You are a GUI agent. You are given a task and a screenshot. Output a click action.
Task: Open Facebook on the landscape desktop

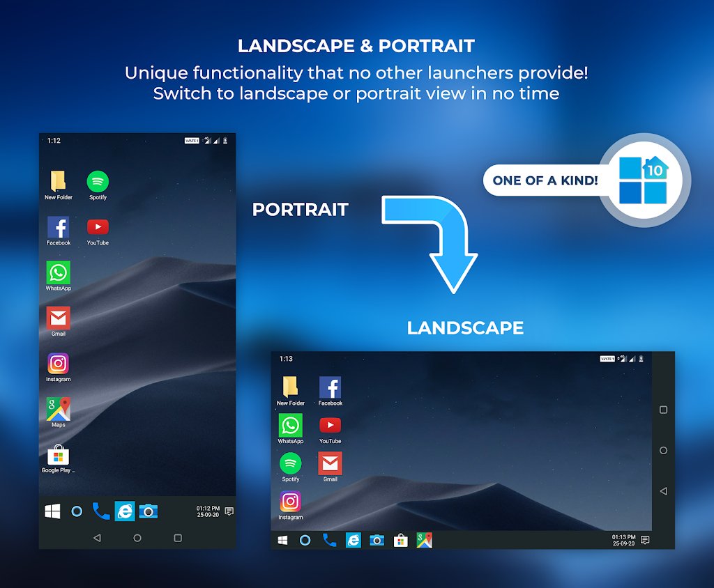tap(330, 388)
